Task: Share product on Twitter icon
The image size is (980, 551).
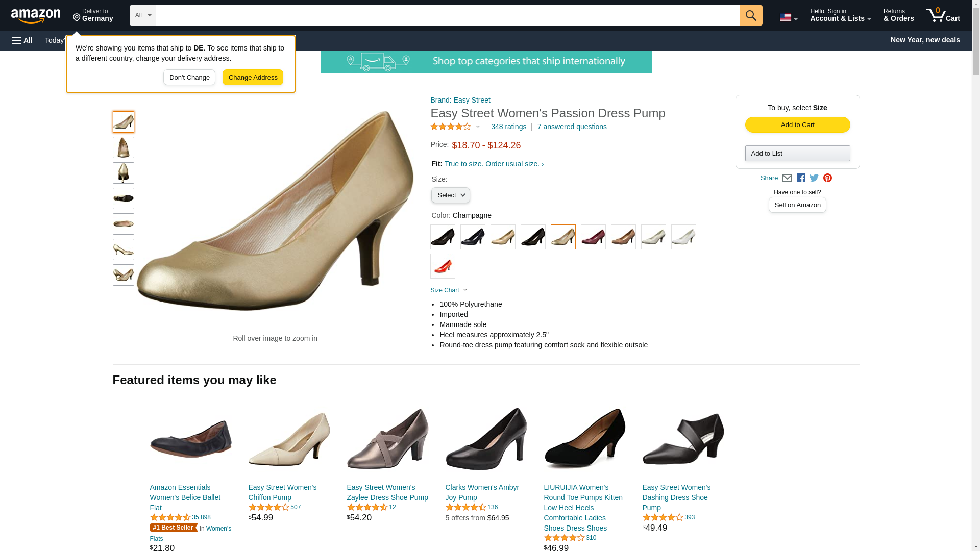Action: 814,178
